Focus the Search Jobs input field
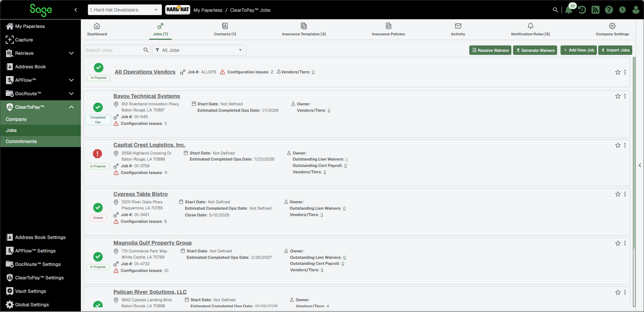The image size is (644, 312). (x=113, y=50)
